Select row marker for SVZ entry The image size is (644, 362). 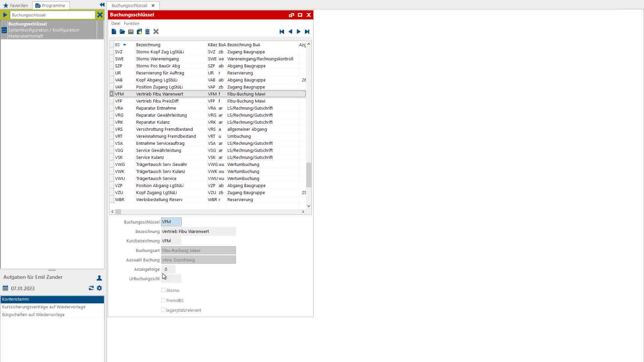point(112,52)
